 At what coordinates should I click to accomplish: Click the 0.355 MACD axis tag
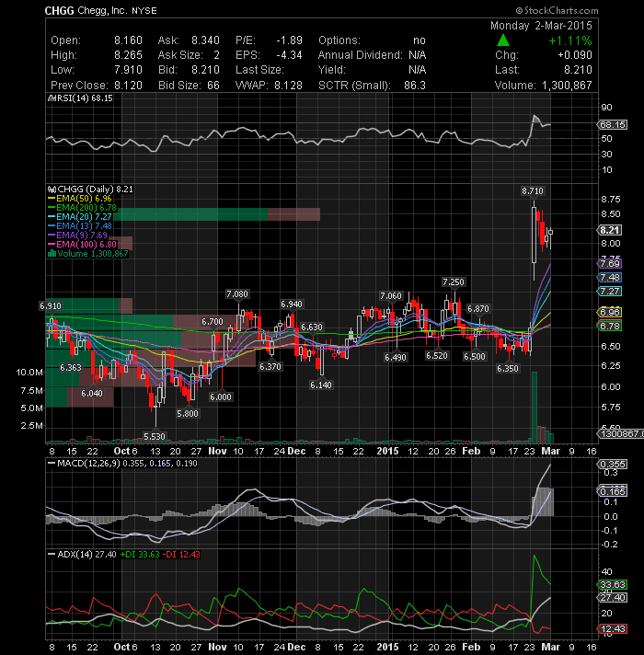612,465
